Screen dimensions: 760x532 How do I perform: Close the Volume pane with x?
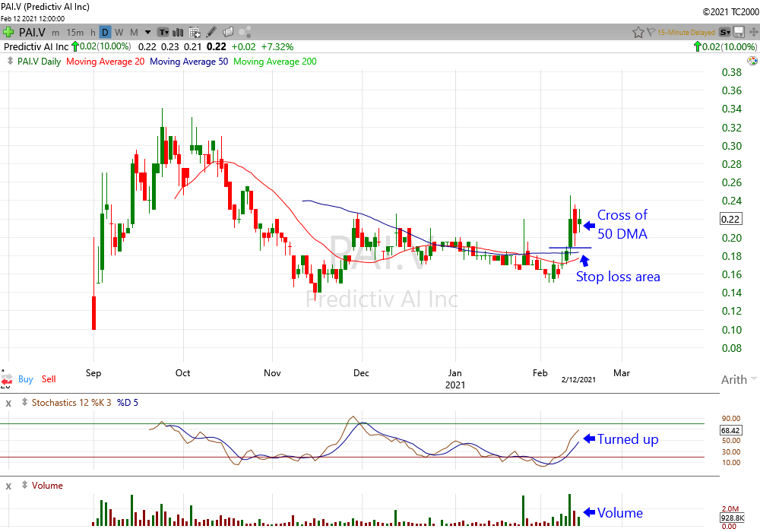pos(8,486)
